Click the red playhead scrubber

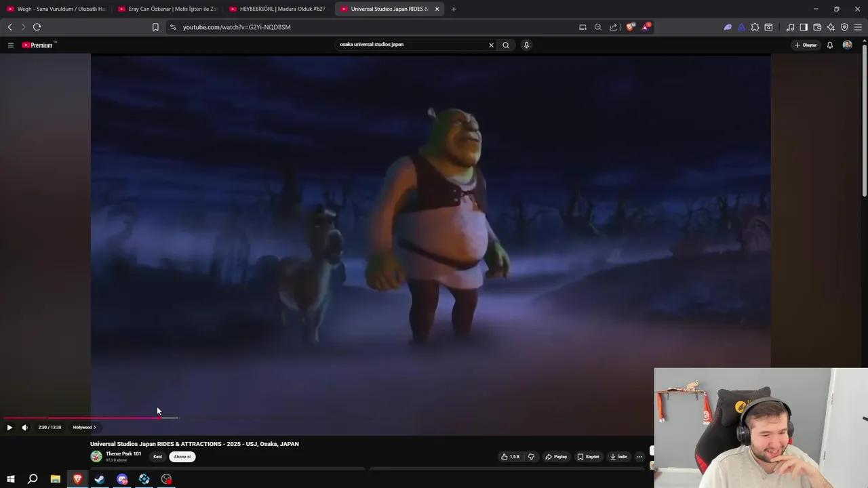[x=159, y=418]
